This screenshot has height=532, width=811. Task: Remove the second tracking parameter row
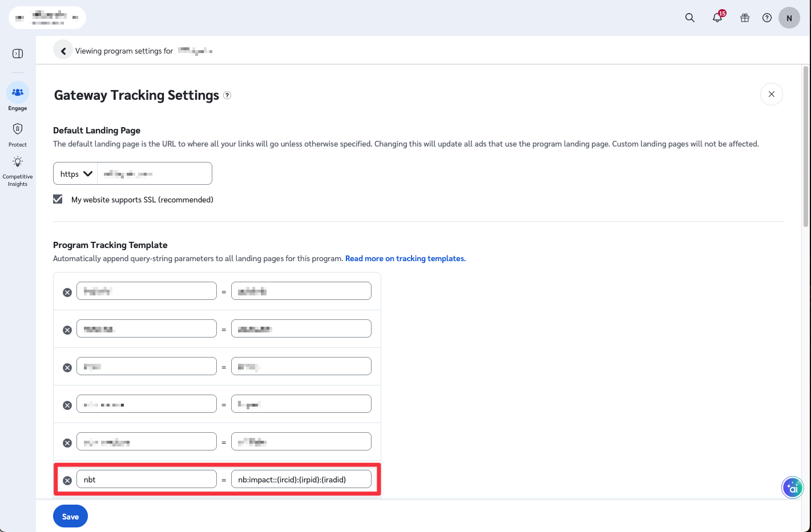pyautogui.click(x=67, y=330)
